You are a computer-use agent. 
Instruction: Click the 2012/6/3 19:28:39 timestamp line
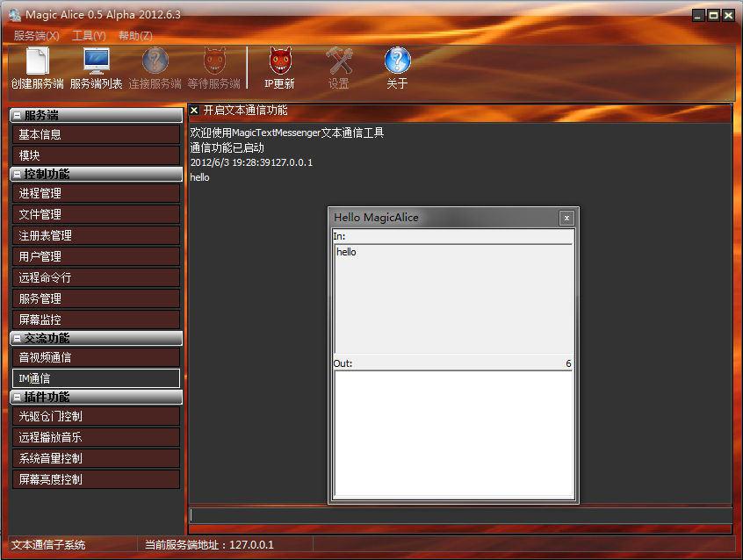(251, 162)
